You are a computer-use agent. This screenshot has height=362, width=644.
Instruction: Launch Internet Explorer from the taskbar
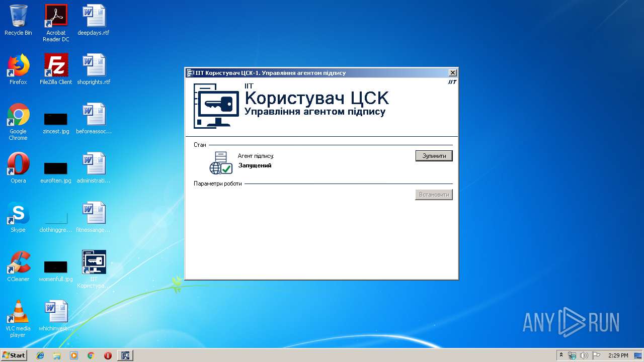(x=40, y=355)
